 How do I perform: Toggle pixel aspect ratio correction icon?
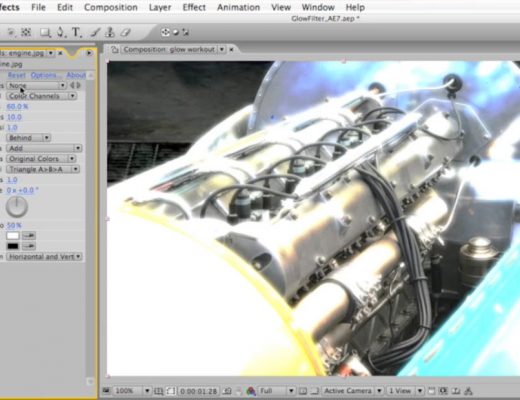[432, 391]
